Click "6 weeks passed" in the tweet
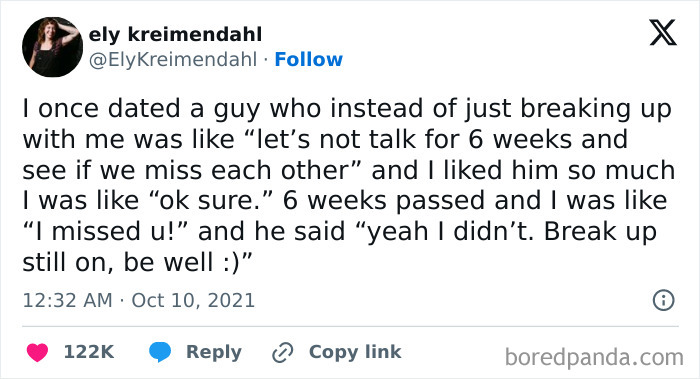The width and height of the screenshot is (700, 379). point(384,200)
